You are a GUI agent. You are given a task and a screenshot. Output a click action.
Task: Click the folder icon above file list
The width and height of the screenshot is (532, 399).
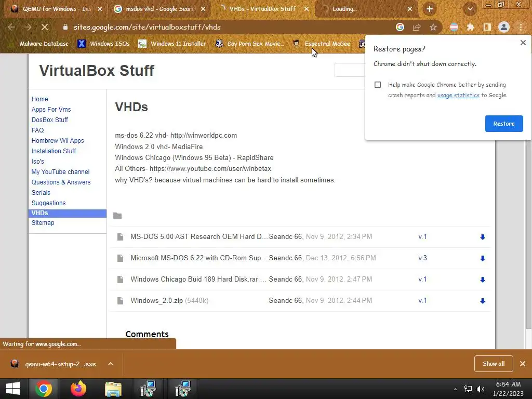(x=117, y=216)
